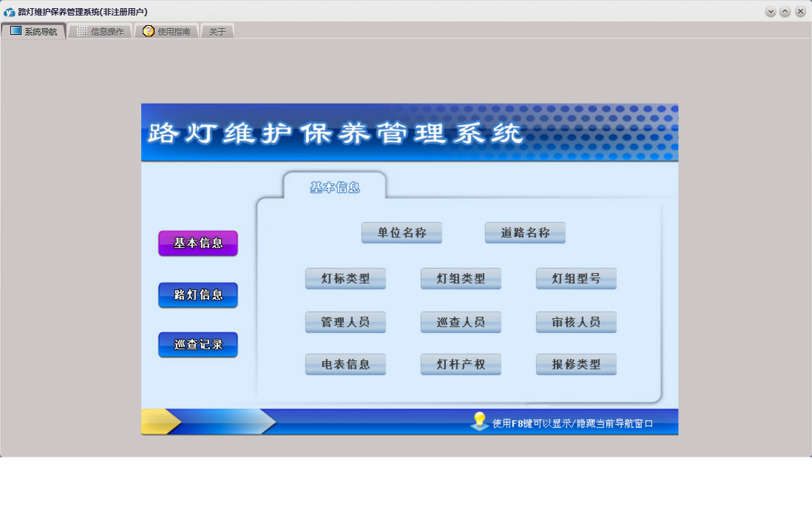Click the monitor icon on 系统导航 tab
This screenshot has width=812, height=526.
click(16, 30)
